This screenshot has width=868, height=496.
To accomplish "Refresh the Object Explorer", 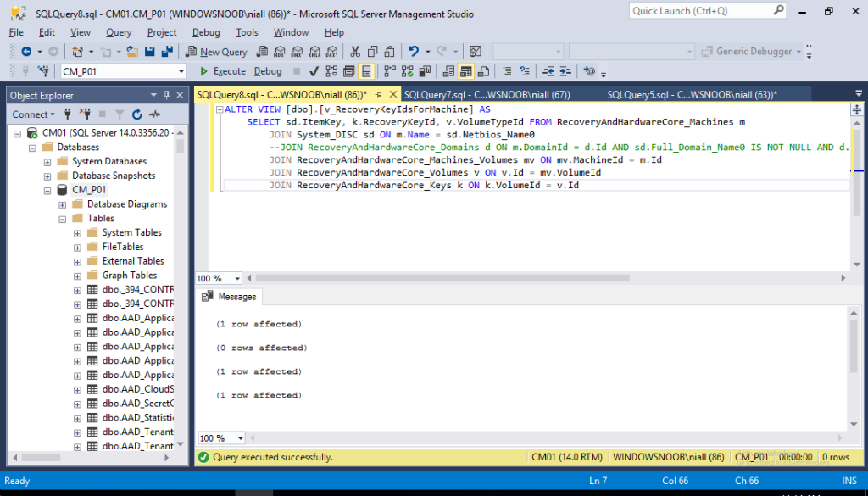I will [x=136, y=114].
